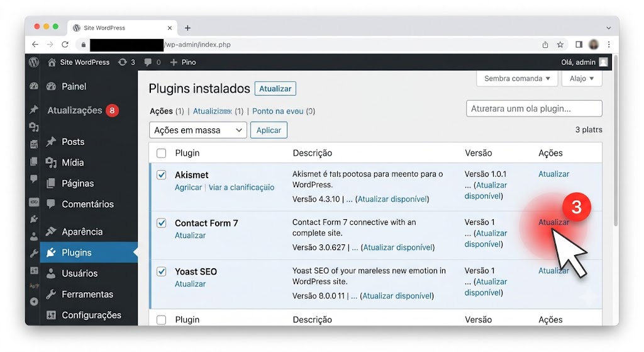Close the Site WordPress tab
Image resolution: width=644 pixels, height=352 pixels.
click(x=170, y=28)
